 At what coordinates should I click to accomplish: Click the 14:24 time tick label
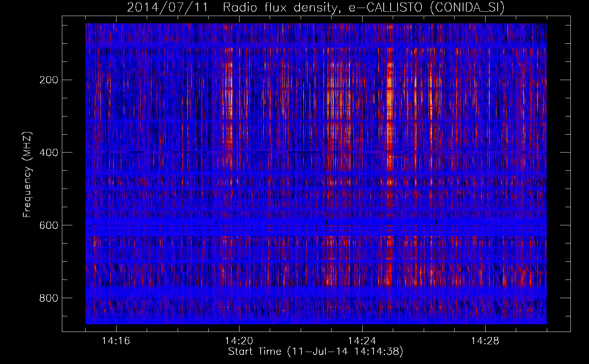point(362,341)
